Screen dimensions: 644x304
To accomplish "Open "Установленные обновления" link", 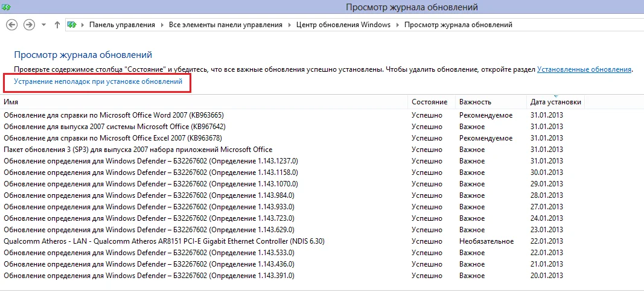I will click(x=584, y=69).
